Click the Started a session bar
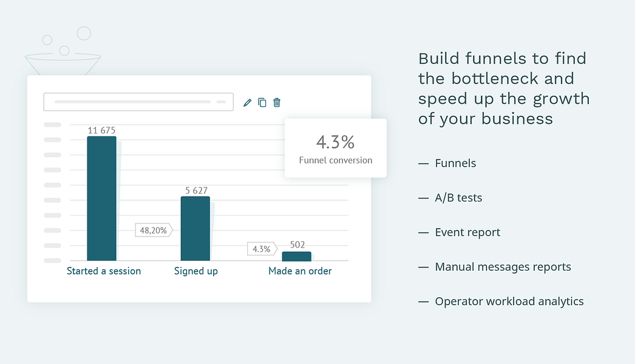Image resolution: width=635 pixels, height=364 pixels. [x=101, y=198]
